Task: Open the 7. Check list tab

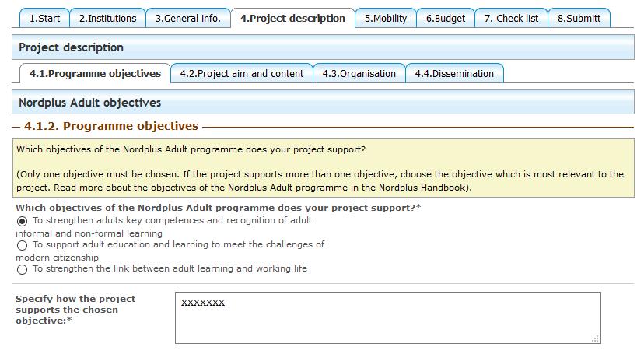Action: pyautogui.click(x=511, y=19)
